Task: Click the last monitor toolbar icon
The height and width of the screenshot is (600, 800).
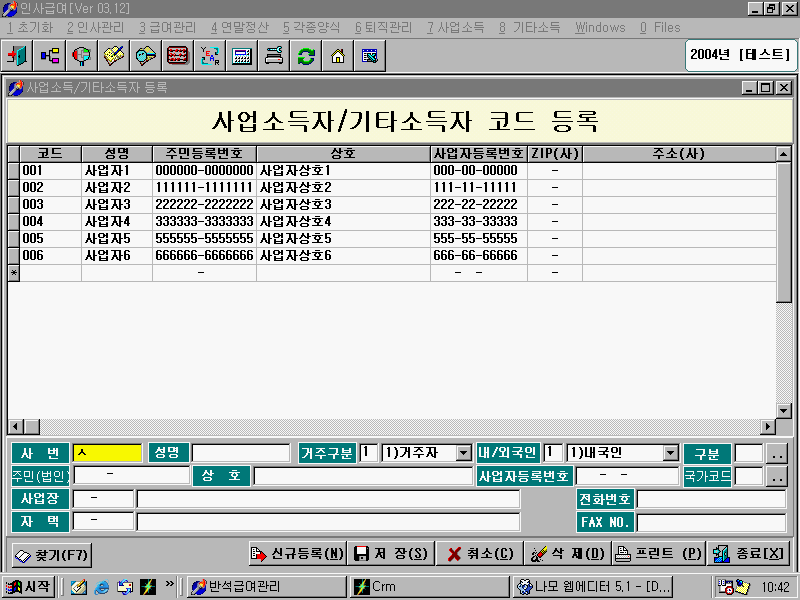Action: tap(367, 57)
